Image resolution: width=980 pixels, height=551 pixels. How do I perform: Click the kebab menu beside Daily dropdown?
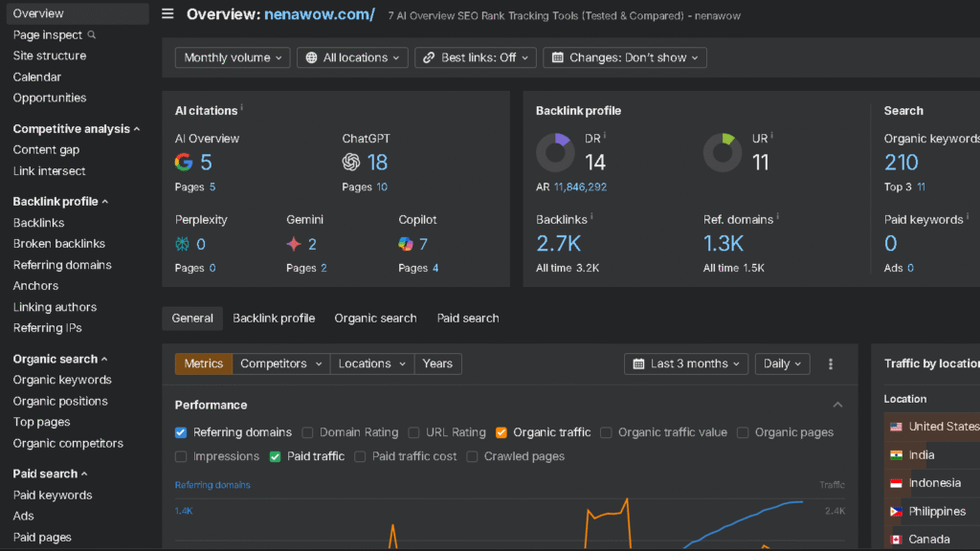point(830,364)
